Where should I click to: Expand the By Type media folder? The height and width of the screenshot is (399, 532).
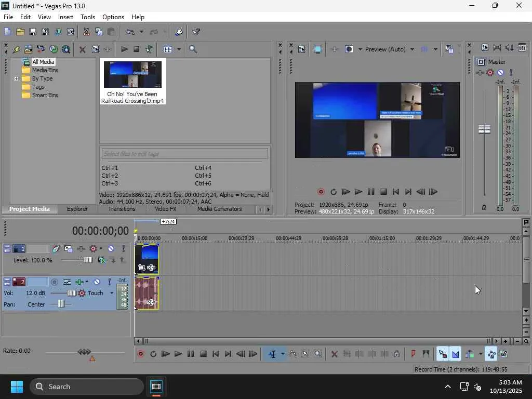16,79
